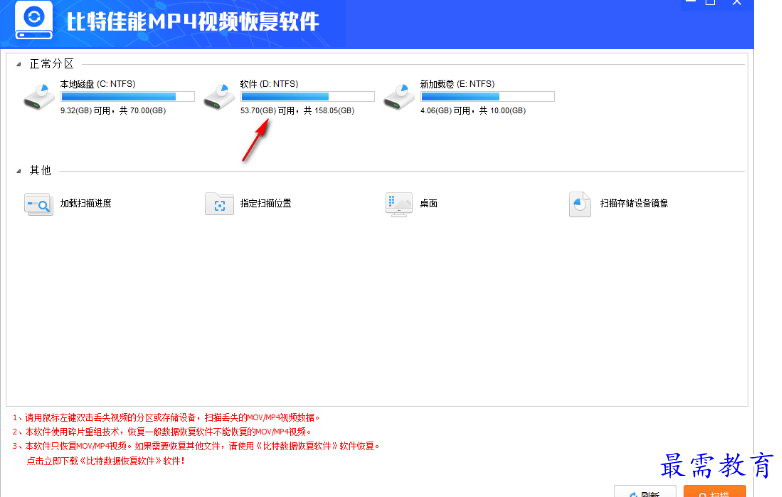Collapse the 其他 section
This screenshot has height=497, width=782.
click(19, 171)
